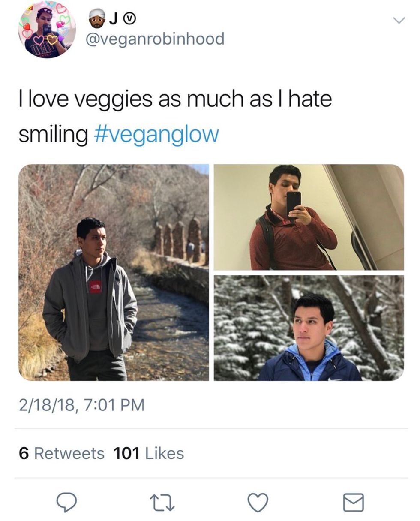Tap the reply speech bubble icon
This screenshot has width=420, height=521.
(x=66, y=502)
